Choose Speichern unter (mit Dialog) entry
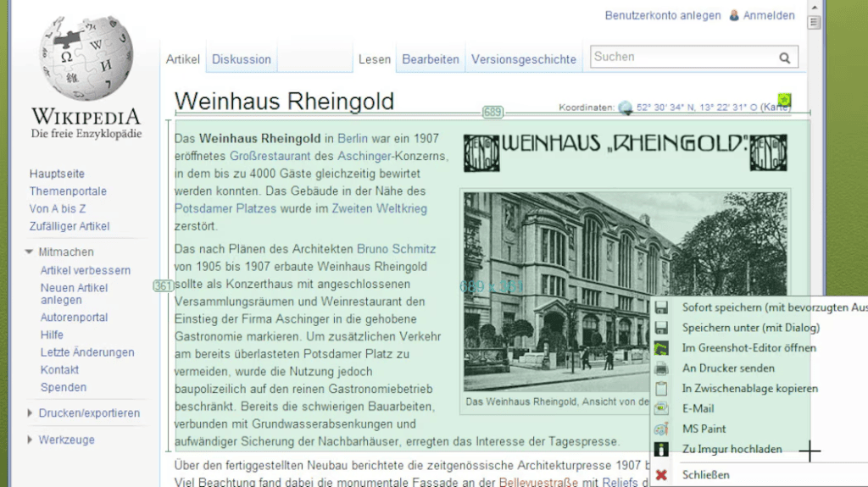The height and width of the screenshot is (487, 868). (750, 328)
